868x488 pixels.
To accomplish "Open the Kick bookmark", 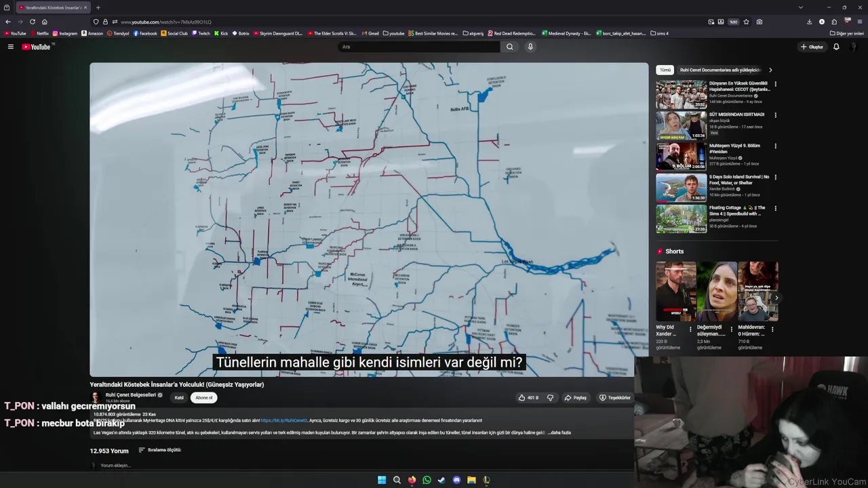I will [x=221, y=33].
